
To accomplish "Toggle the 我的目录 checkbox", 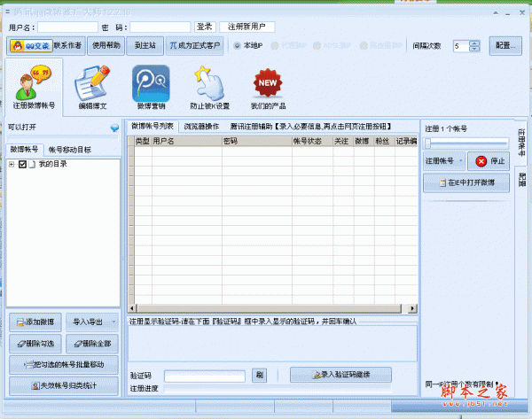I will point(23,164).
